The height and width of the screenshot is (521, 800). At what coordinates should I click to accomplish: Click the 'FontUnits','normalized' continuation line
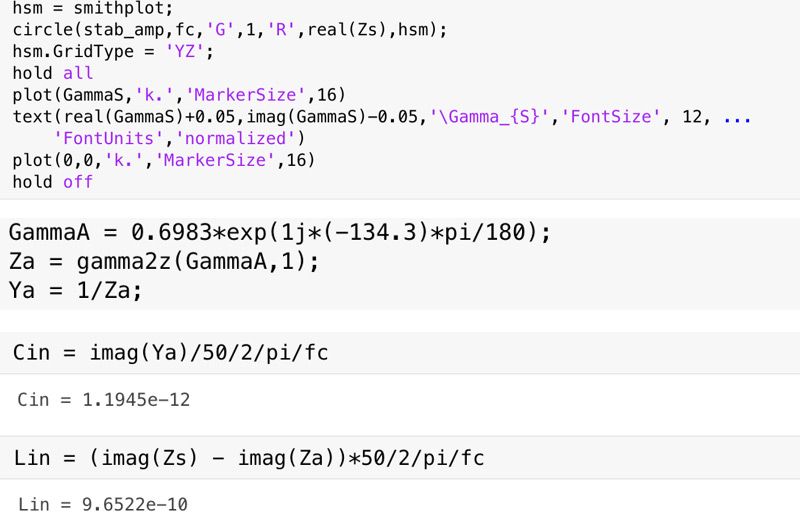point(180,139)
